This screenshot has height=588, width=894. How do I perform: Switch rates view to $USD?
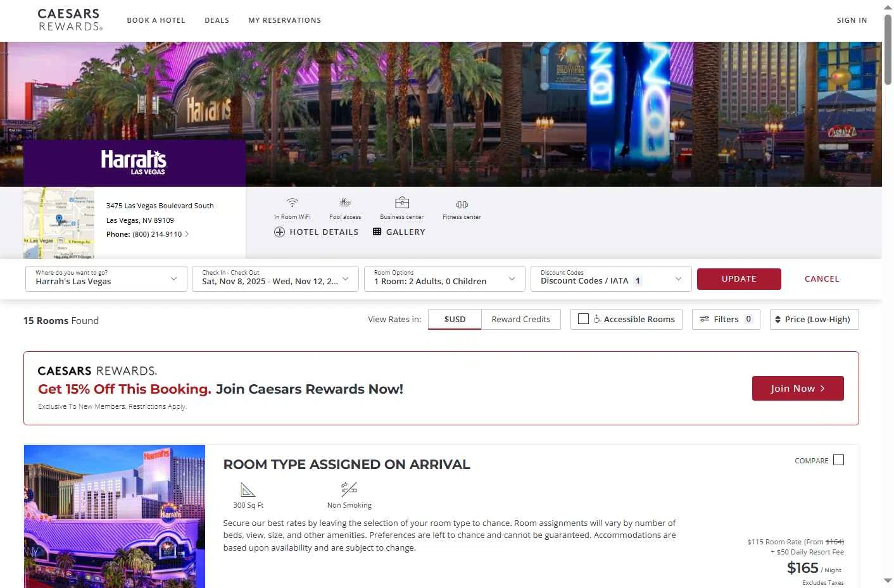pyautogui.click(x=455, y=319)
